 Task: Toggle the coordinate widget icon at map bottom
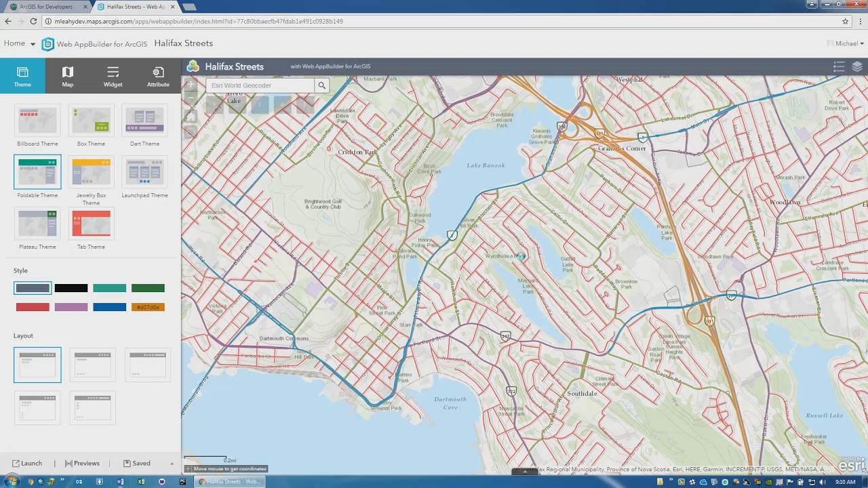coord(188,468)
